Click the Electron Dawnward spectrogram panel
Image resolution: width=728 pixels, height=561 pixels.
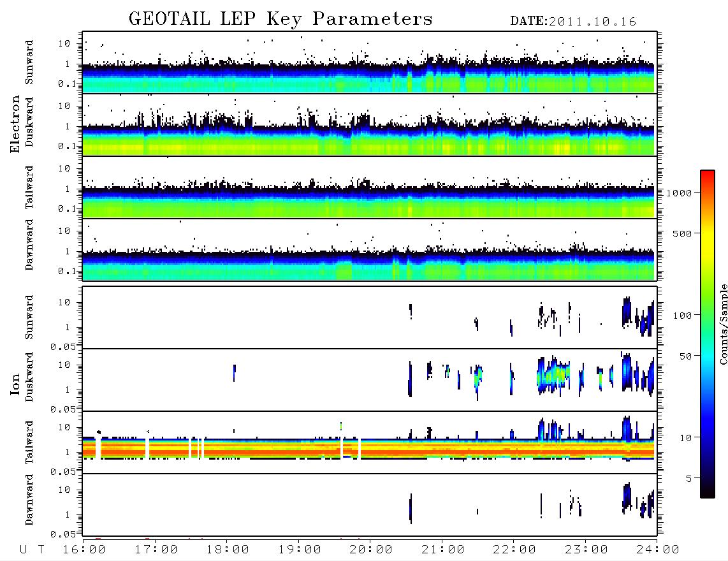click(x=370, y=249)
